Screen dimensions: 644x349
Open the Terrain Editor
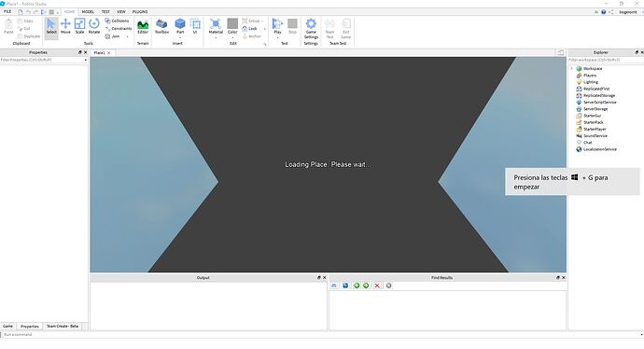[143, 26]
